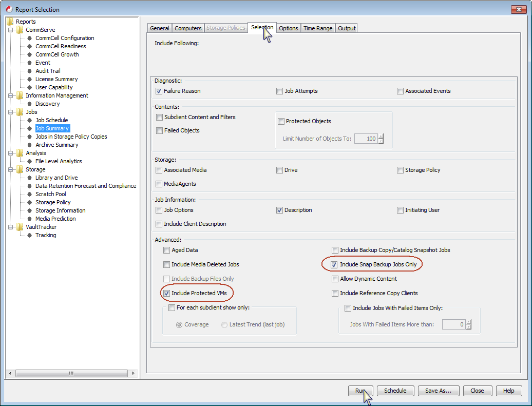Collapse the Storage tree node
Viewport: 532px width, 406px height.
[11, 169]
